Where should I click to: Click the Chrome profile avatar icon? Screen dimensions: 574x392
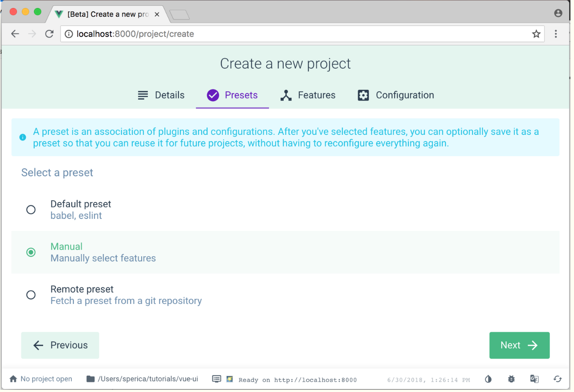558,13
